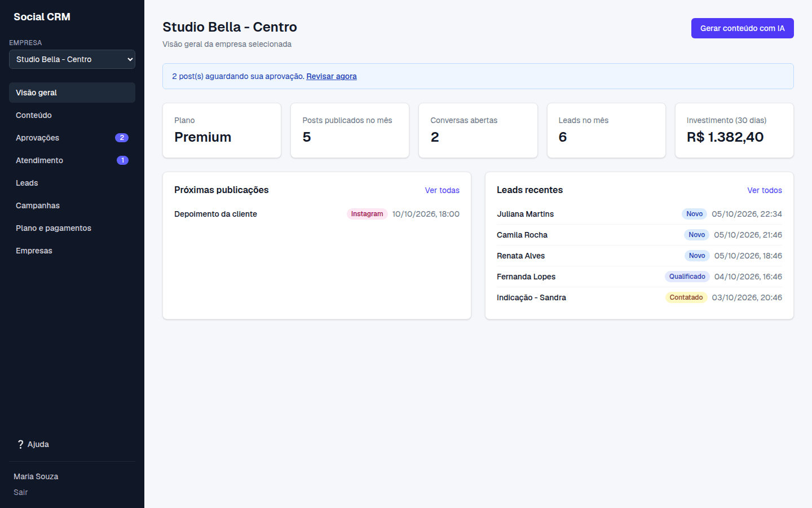Screen dimensions: 812x508
Task: Go to Visão geral in sidebar
Action: click(x=72, y=93)
